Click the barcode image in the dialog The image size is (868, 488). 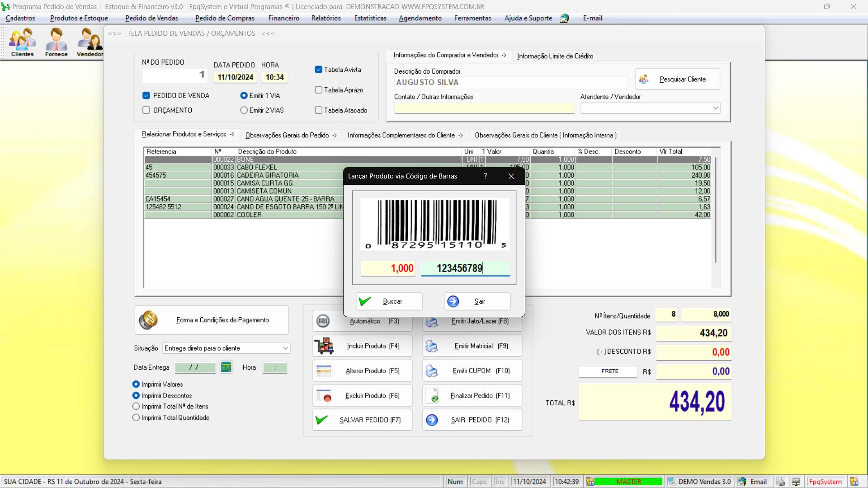(x=435, y=224)
